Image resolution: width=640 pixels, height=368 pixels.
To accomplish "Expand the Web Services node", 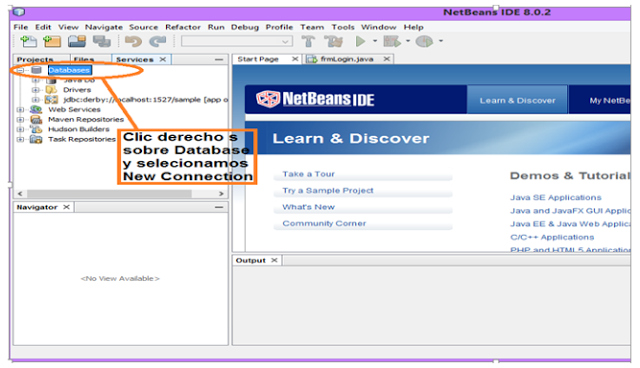I will coord(20,110).
